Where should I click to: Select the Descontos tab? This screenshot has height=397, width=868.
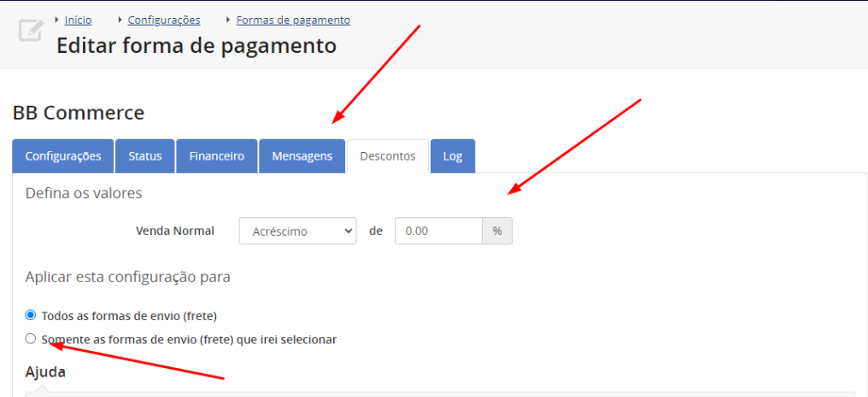[x=388, y=156]
